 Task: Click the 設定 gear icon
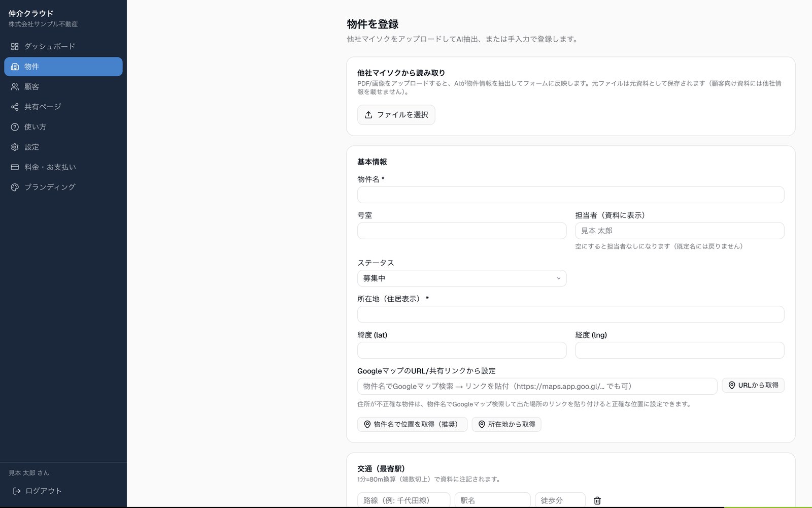pyautogui.click(x=15, y=147)
